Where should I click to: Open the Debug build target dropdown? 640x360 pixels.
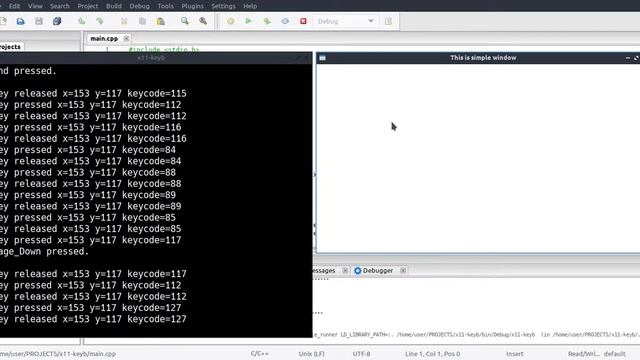(x=345, y=21)
